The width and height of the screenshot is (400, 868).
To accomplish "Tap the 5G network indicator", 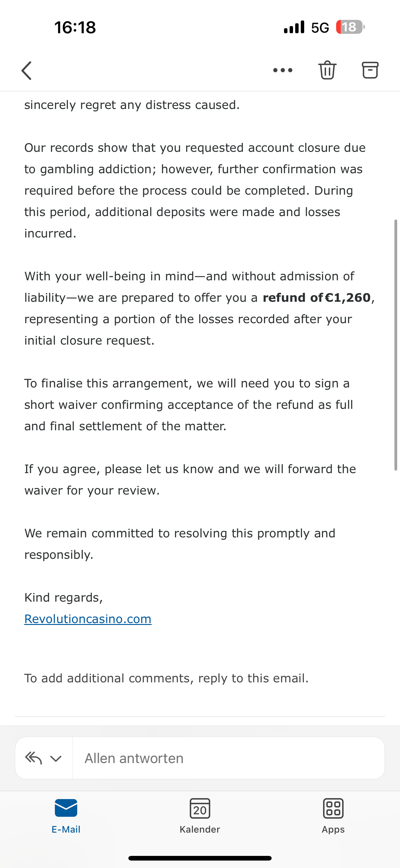I will coord(320,28).
